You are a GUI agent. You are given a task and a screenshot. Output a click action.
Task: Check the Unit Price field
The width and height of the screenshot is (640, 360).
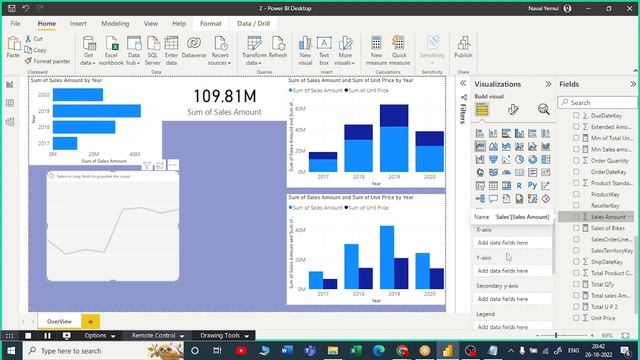tap(576, 318)
